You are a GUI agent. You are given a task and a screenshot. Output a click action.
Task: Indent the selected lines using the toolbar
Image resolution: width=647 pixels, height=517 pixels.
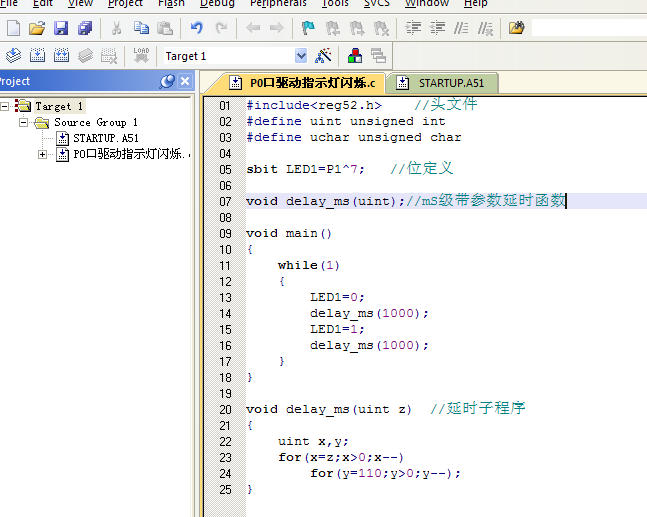click(413, 28)
